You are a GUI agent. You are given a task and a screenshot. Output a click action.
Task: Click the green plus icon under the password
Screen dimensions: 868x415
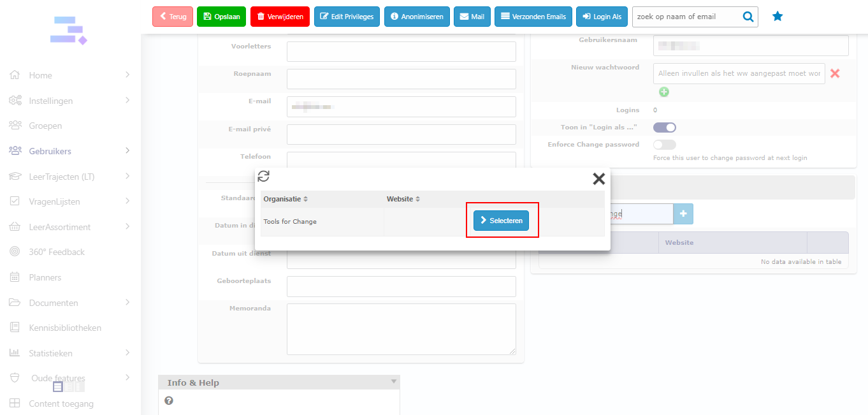664,92
